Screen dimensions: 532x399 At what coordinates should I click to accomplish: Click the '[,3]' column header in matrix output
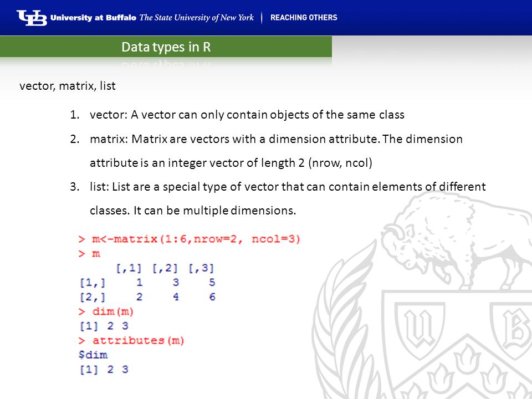point(201,268)
